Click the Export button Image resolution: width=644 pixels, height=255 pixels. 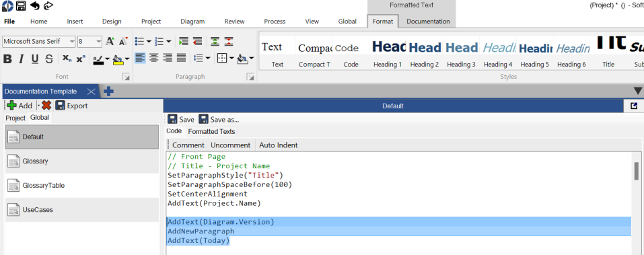71,106
